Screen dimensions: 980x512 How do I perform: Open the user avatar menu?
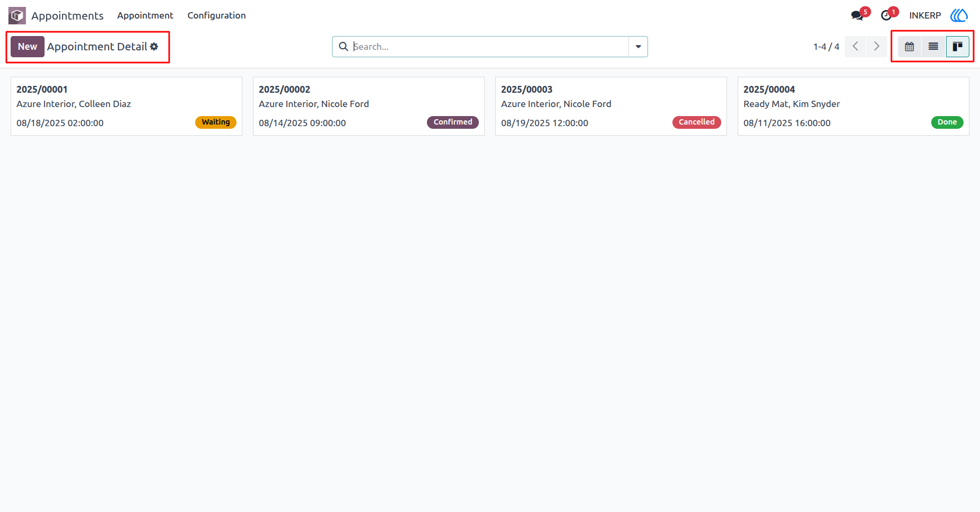point(959,15)
